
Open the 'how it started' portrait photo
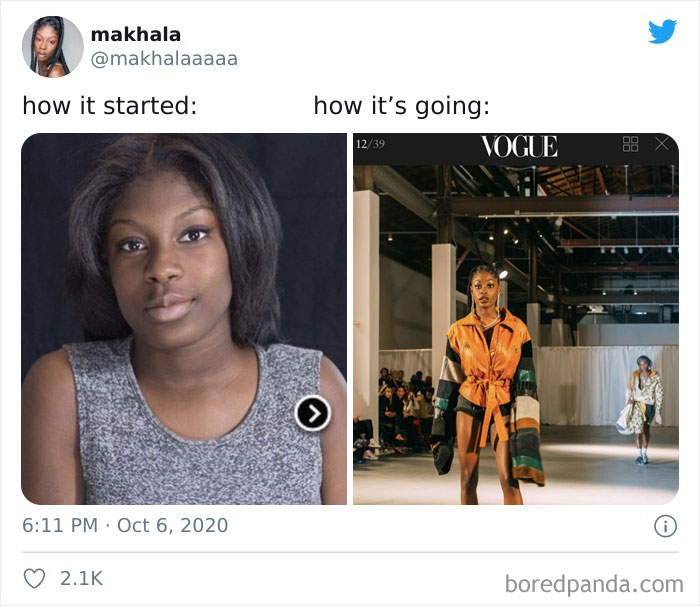click(x=184, y=319)
